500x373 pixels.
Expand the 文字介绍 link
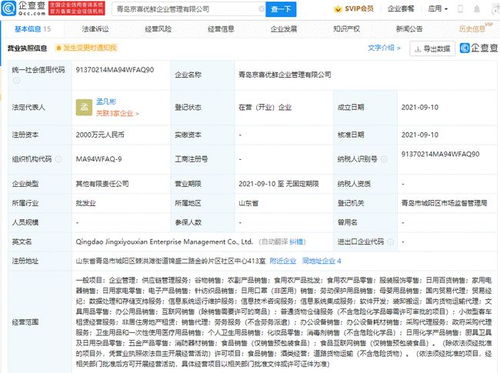(384, 48)
